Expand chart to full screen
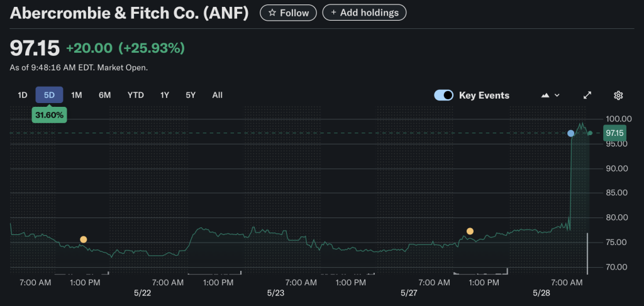The height and width of the screenshot is (306, 644). tap(587, 95)
